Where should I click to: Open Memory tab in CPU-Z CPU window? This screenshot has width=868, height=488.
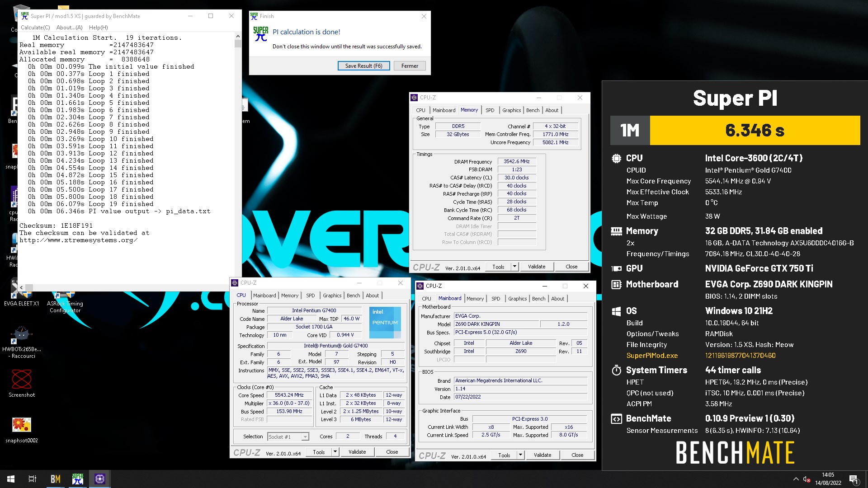click(x=290, y=296)
